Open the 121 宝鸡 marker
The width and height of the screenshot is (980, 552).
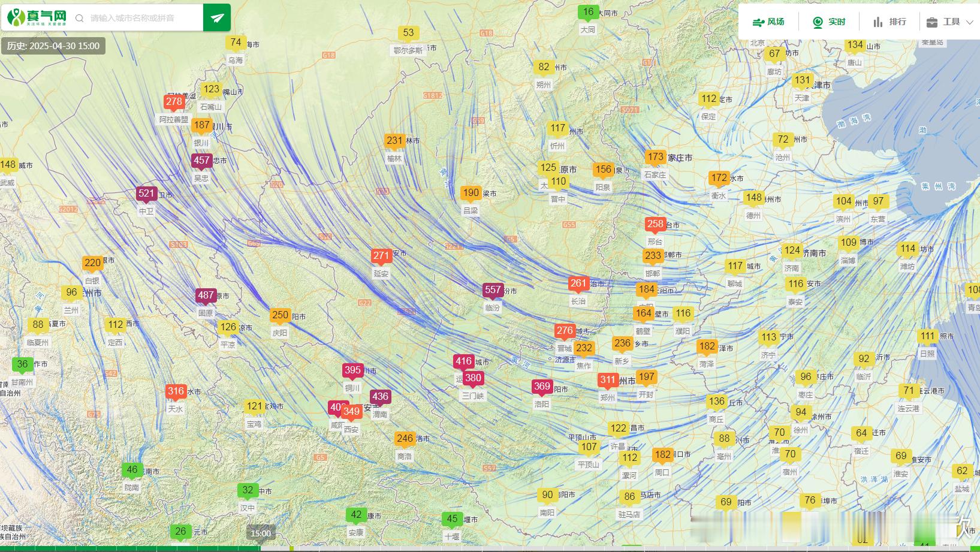click(x=254, y=406)
